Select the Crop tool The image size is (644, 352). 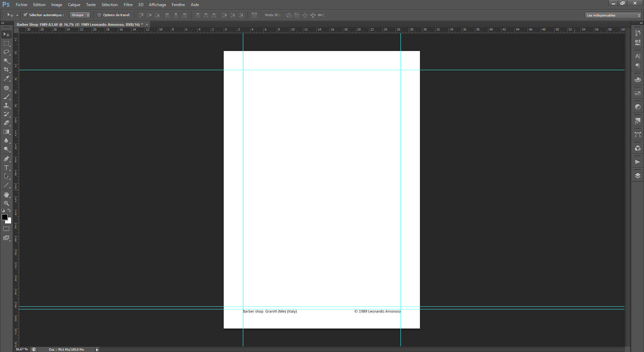tap(6, 69)
